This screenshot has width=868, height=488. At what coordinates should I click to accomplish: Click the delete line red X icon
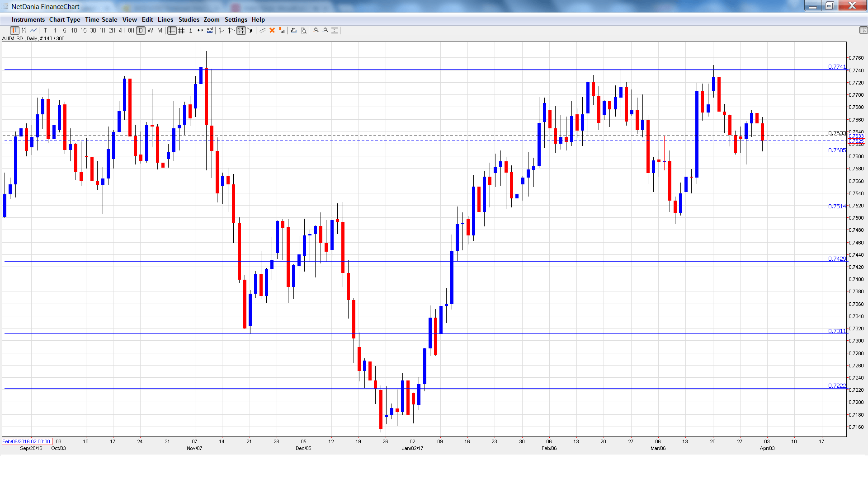click(x=272, y=30)
